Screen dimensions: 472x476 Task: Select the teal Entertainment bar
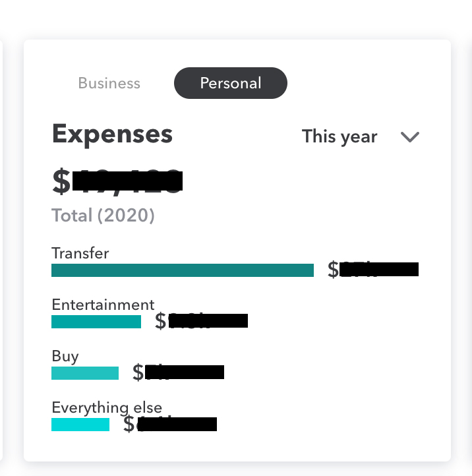pyautogui.click(x=96, y=322)
